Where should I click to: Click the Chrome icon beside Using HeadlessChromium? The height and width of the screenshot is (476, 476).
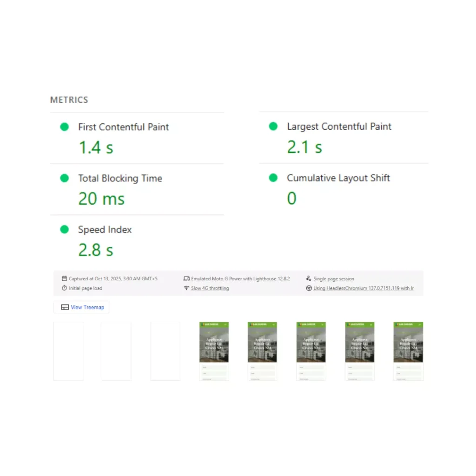click(309, 288)
